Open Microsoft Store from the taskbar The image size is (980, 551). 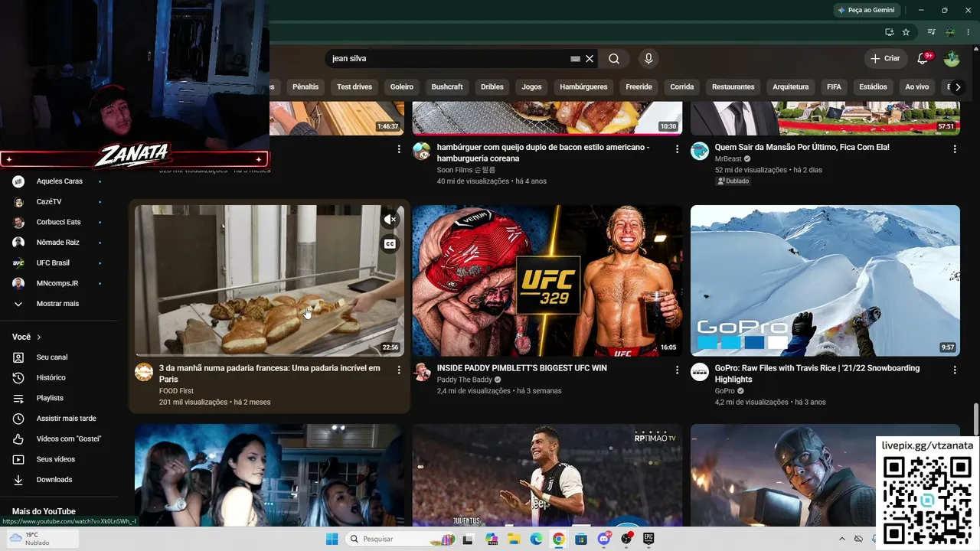tap(581, 539)
